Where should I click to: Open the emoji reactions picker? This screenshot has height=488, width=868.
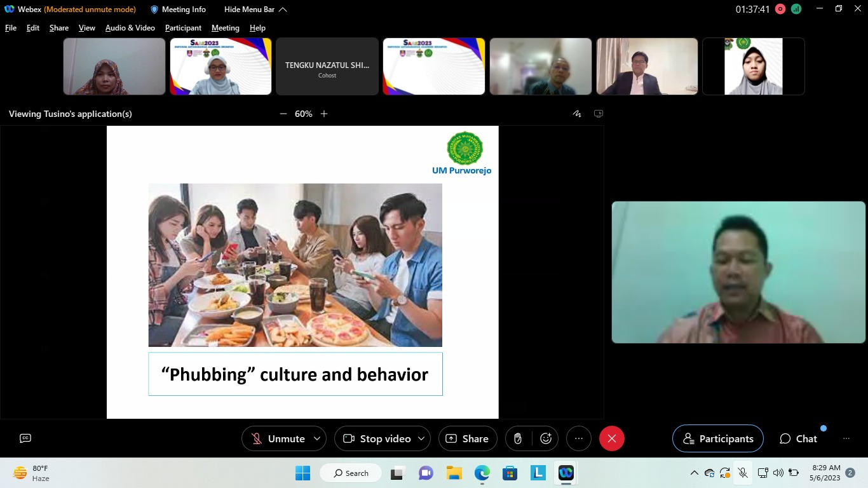click(546, 438)
